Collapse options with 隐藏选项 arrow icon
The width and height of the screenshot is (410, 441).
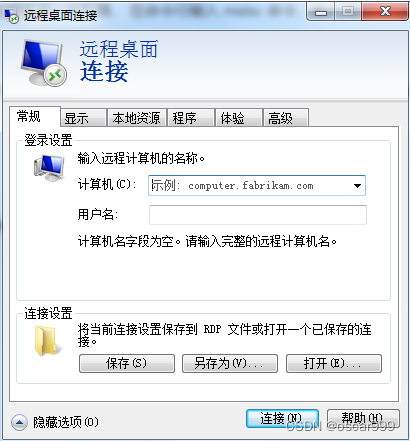tap(19, 423)
